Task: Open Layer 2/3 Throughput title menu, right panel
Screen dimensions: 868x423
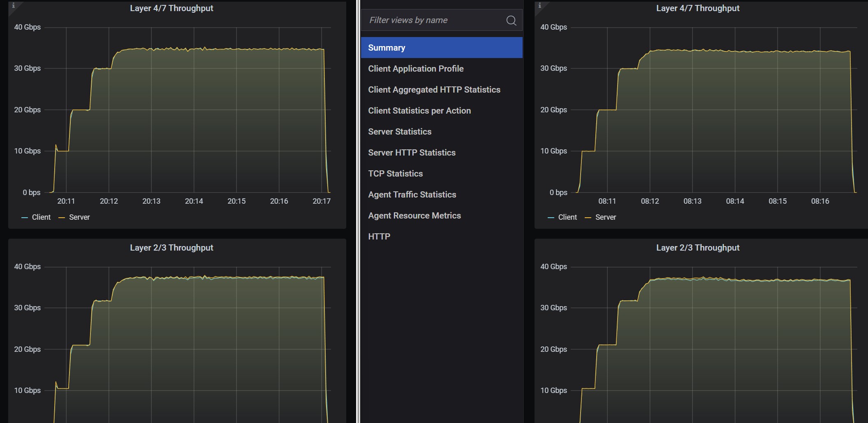Action: (x=697, y=248)
